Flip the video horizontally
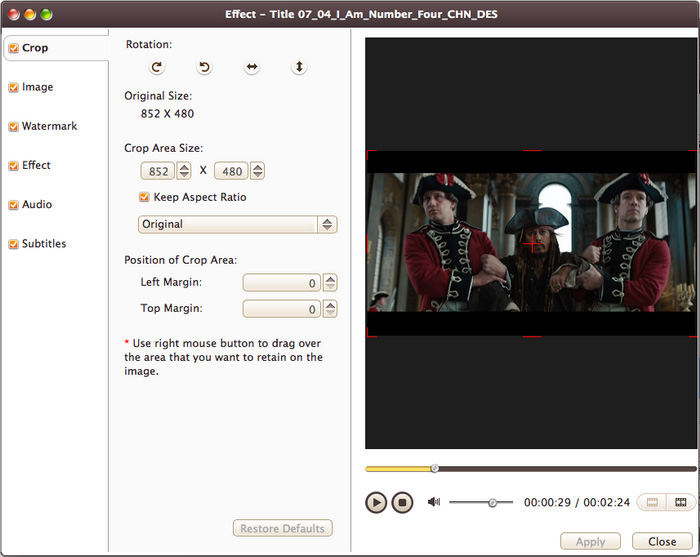 pyautogui.click(x=252, y=67)
